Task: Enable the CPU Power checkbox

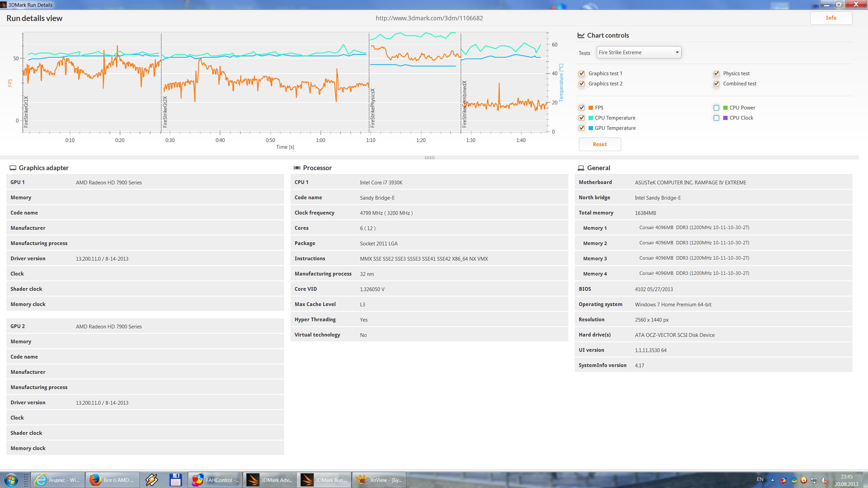Action: (716, 108)
